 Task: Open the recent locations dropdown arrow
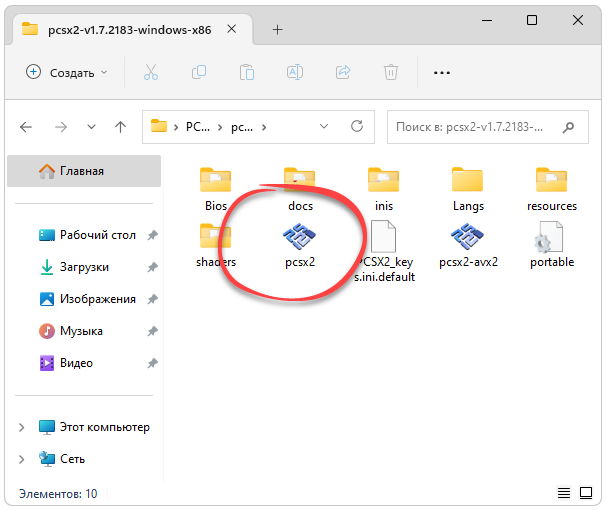click(x=91, y=127)
